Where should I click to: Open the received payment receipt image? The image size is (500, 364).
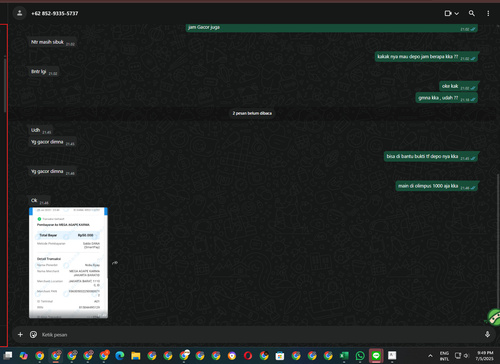tap(68, 263)
